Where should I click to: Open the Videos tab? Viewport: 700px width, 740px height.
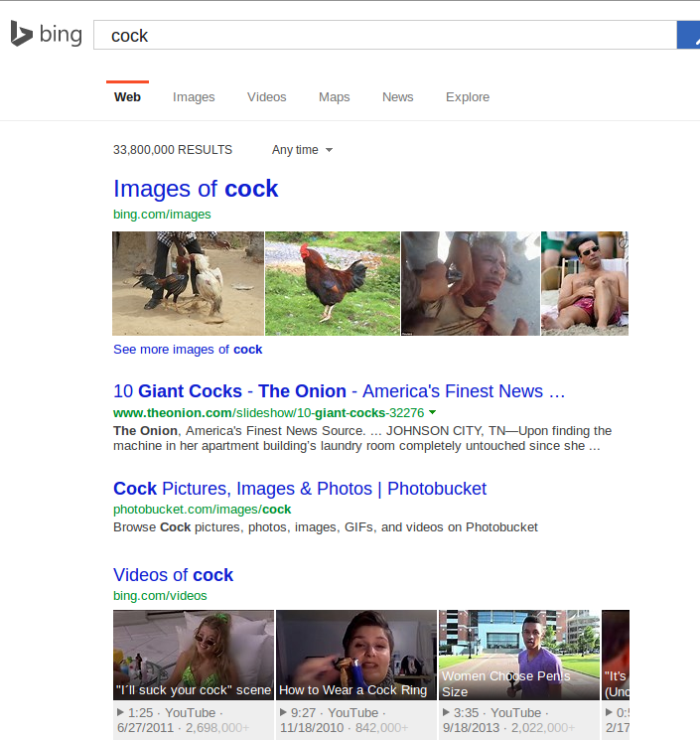coord(266,97)
